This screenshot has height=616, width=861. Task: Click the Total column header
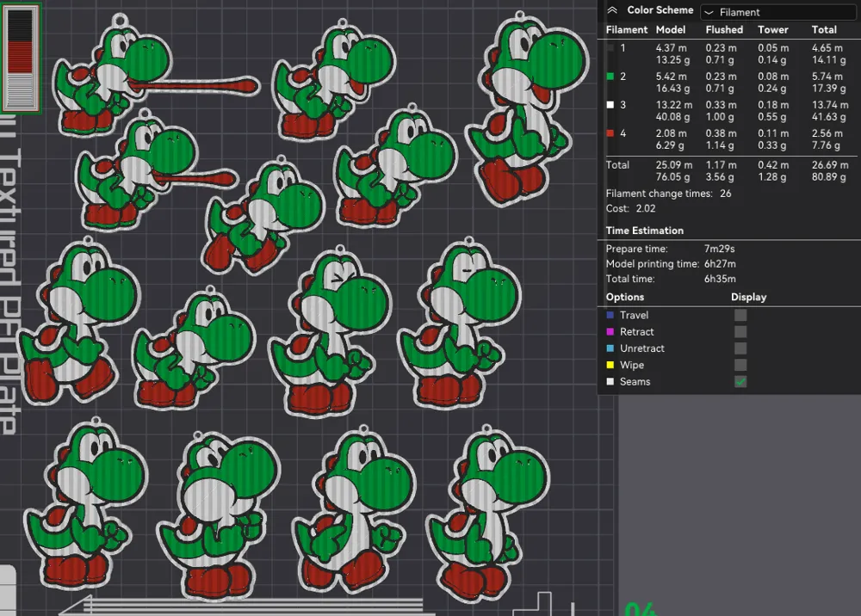pyautogui.click(x=824, y=29)
